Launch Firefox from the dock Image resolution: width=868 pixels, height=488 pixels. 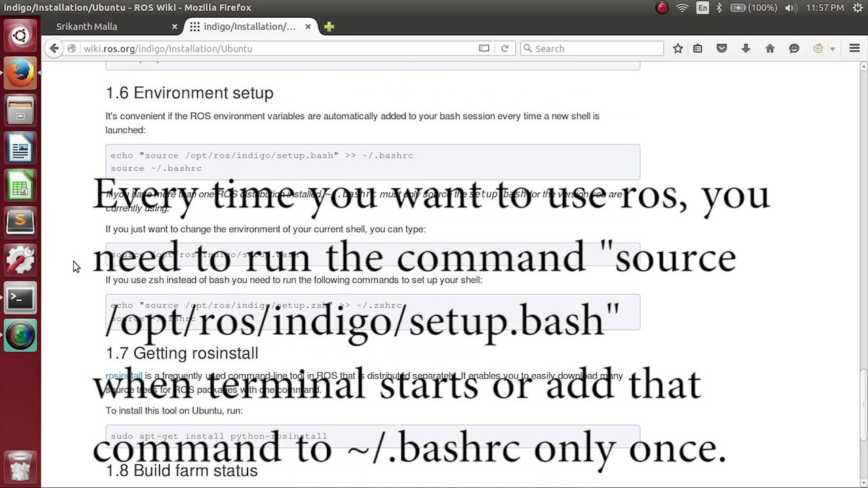point(20,73)
